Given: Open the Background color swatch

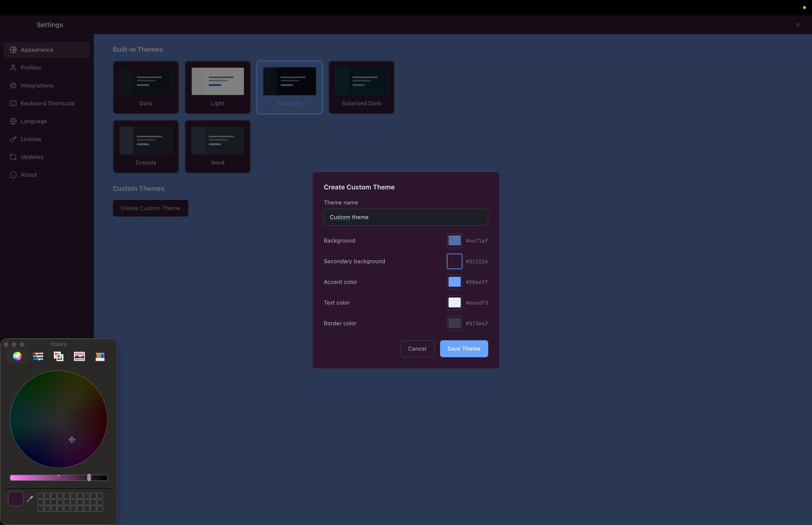Looking at the screenshot, I should click(455, 241).
